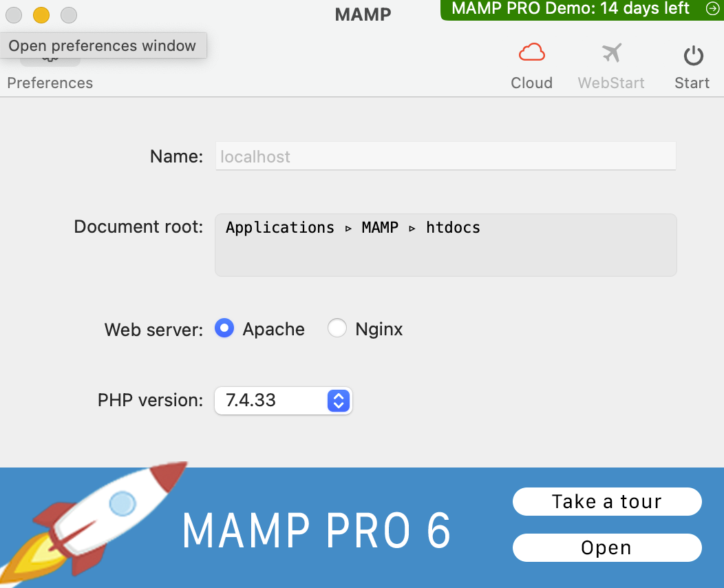Click the arrow icon on MAMP PRO Demo banner
Screen dimensions: 724x588
(712, 8)
